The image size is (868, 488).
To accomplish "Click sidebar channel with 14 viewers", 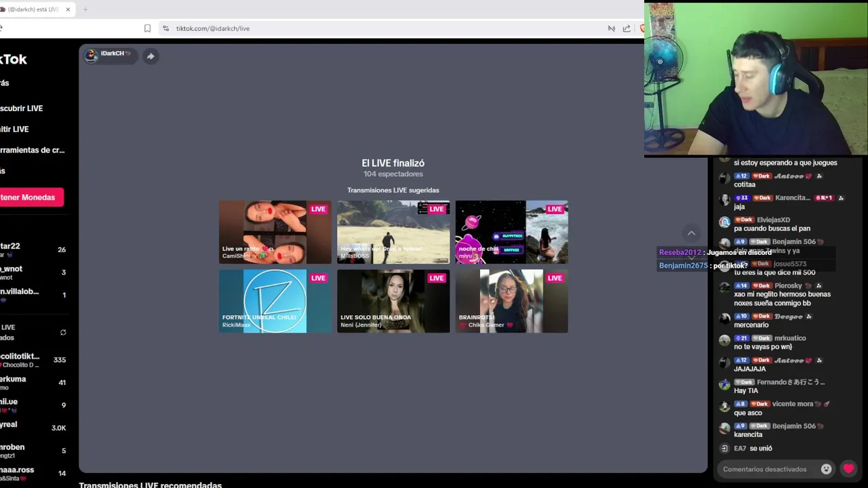I will (x=33, y=473).
